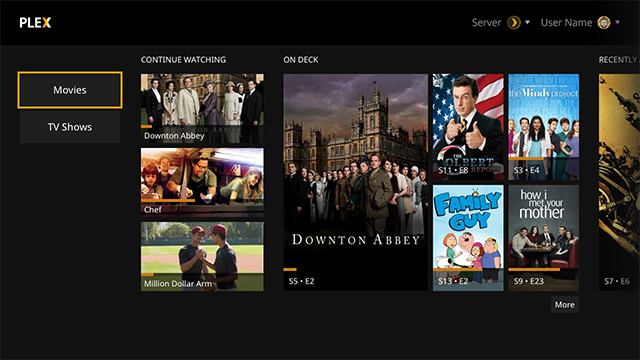Expand the Server dropdown arrow
Image resolution: width=640 pixels, height=360 pixels.
click(527, 22)
